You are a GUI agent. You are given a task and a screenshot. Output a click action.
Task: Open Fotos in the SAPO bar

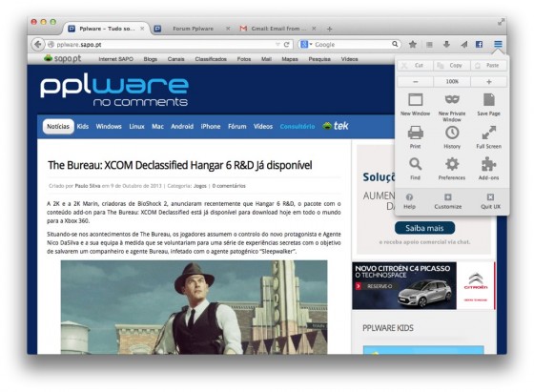pyautogui.click(x=244, y=59)
